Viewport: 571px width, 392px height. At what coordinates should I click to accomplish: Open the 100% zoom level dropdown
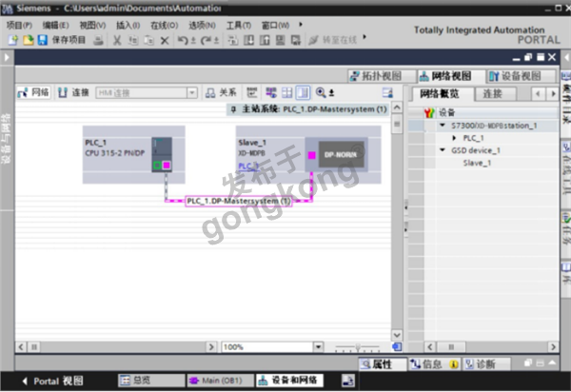coord(319,347)
